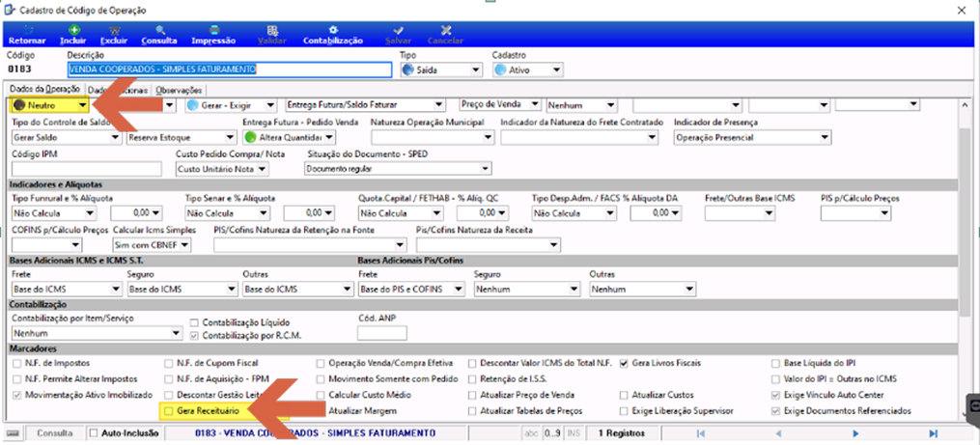Uncheck Gera Livros Fiscais
Image resolution: width=980 pixels, height=445 pixels.
[624, 363]
